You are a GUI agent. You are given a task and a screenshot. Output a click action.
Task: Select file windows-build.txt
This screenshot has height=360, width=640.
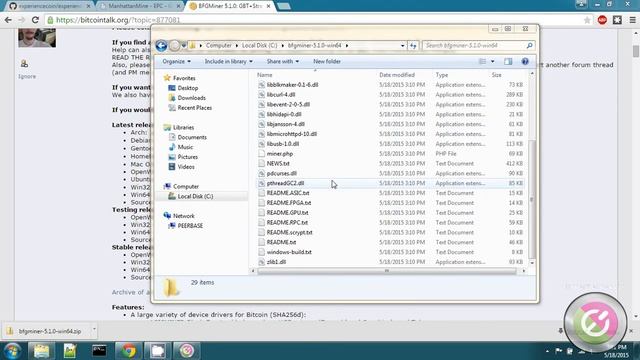289,252
